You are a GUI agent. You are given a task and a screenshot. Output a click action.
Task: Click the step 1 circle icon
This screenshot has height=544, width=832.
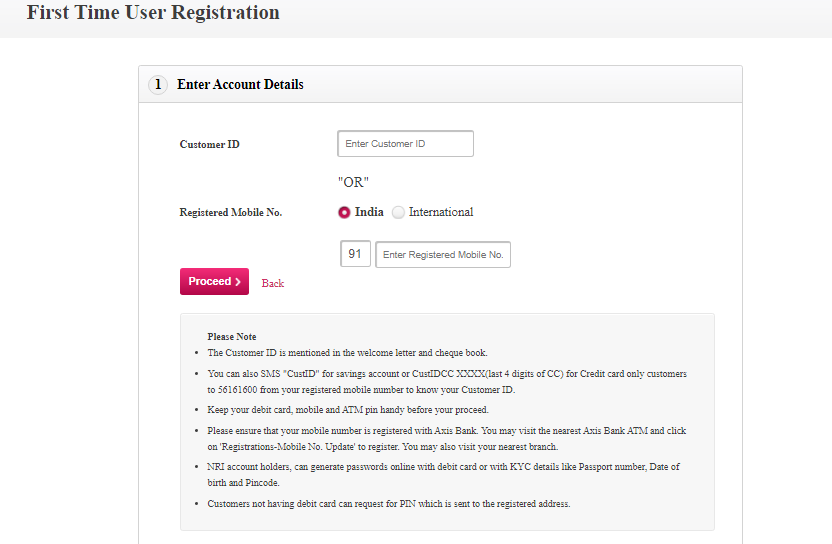coord(158,85)
